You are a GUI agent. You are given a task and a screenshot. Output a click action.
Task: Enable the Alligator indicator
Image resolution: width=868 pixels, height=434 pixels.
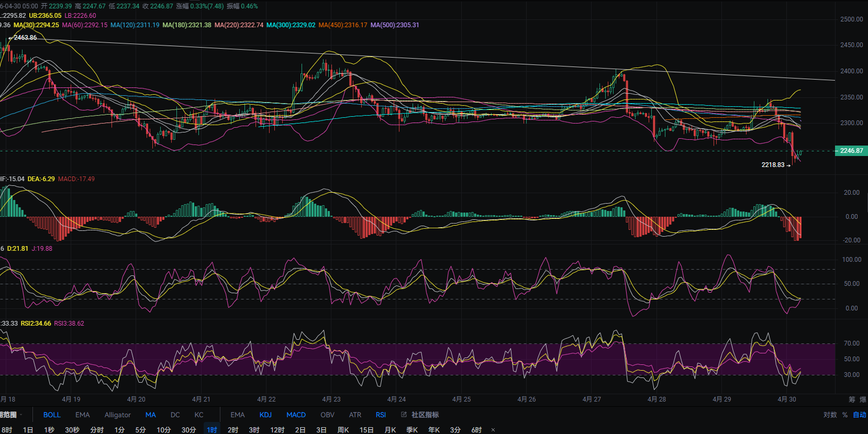tap(117, 415)
